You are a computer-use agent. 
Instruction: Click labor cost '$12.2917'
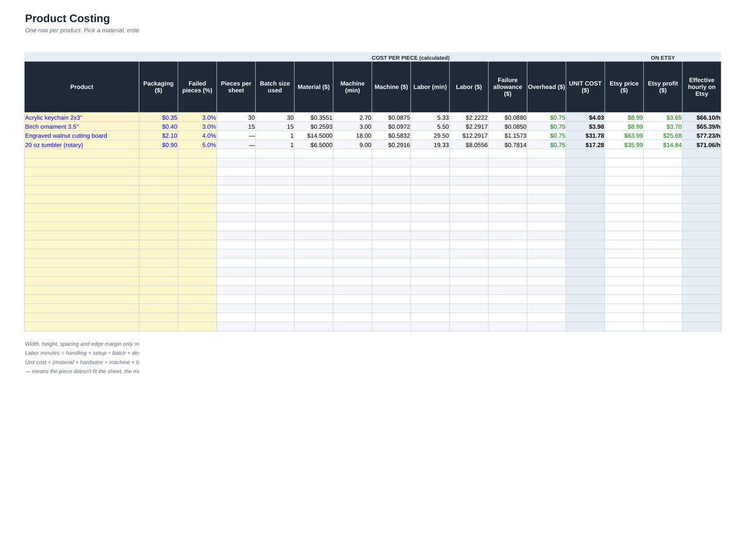(469, 136)
